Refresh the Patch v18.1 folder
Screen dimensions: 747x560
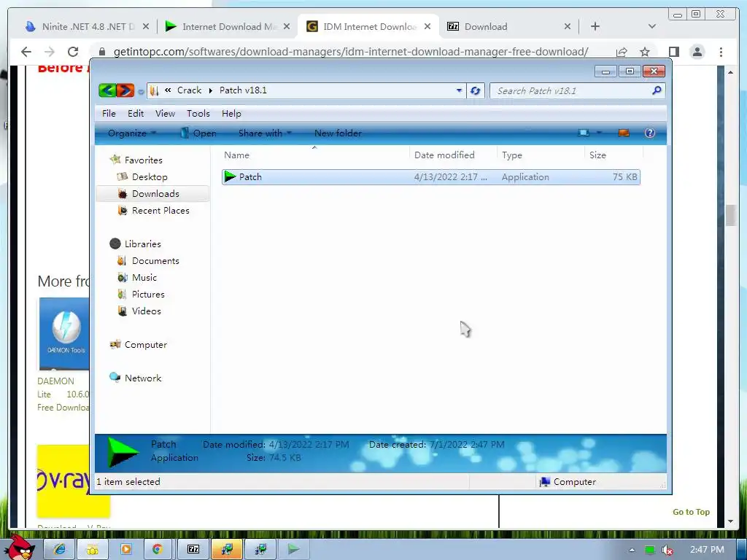point(475,90)
